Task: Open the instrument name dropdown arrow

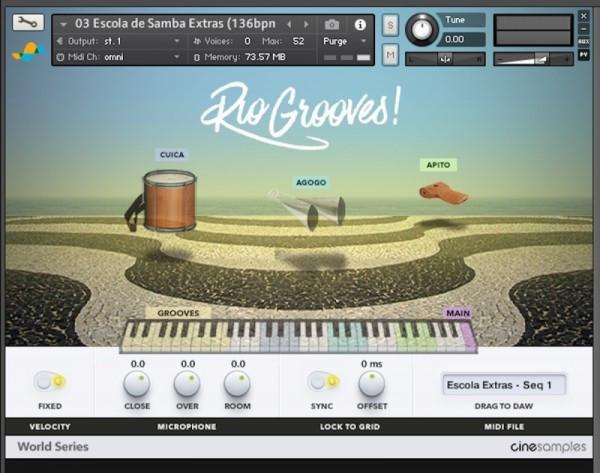Action: tap(64, 24)
